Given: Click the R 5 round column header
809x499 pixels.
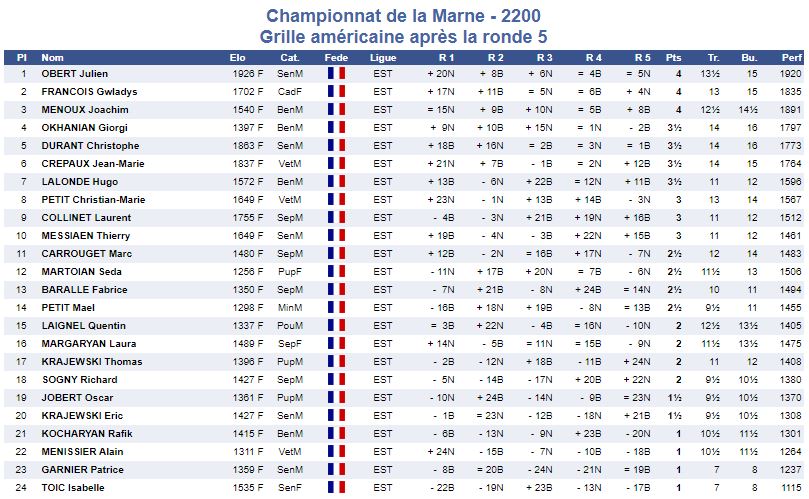Looking at the screenshot, I should click(642, 58).
